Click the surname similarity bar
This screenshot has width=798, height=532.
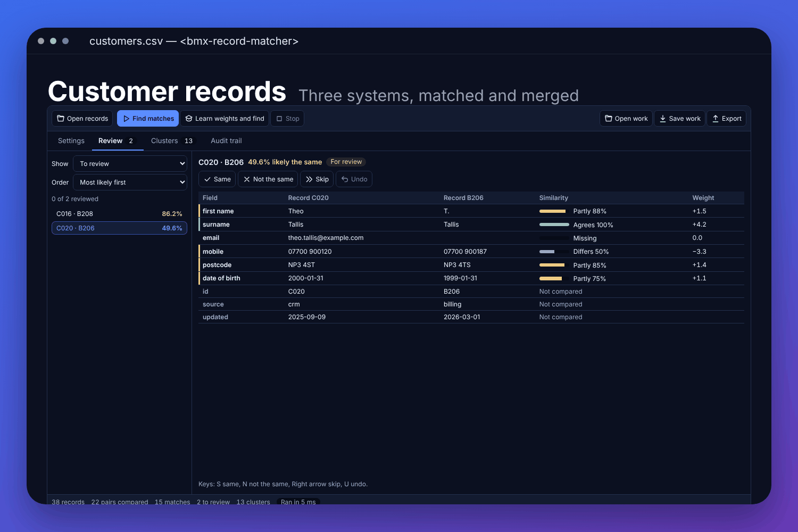coord(554,225)
